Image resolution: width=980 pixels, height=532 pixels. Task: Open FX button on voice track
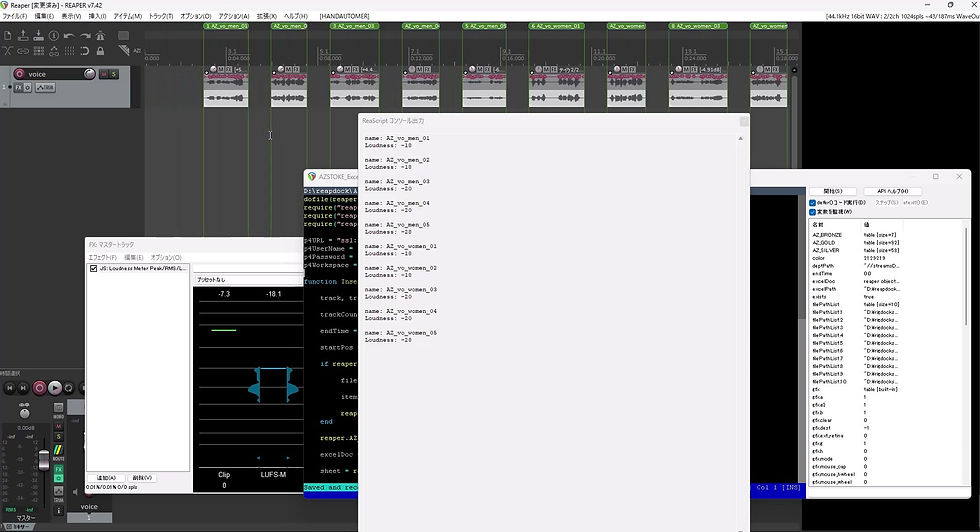(19, 88)
